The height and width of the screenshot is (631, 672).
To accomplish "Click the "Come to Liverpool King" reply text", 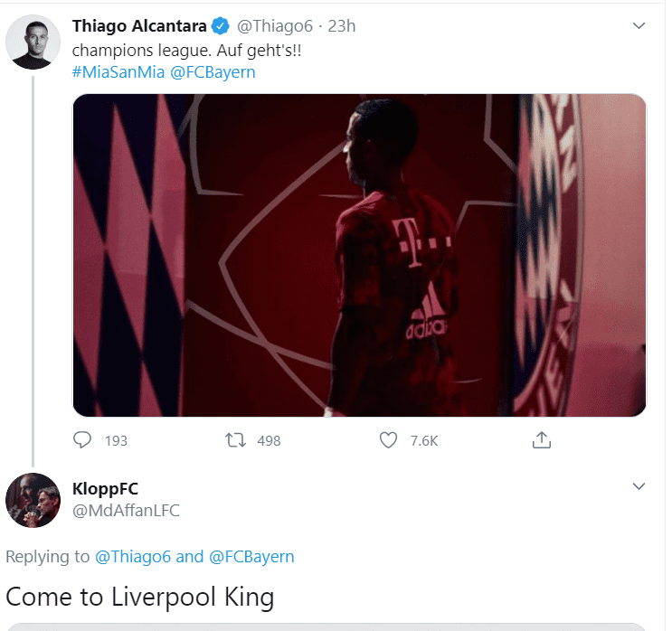I will coord(139,597).
